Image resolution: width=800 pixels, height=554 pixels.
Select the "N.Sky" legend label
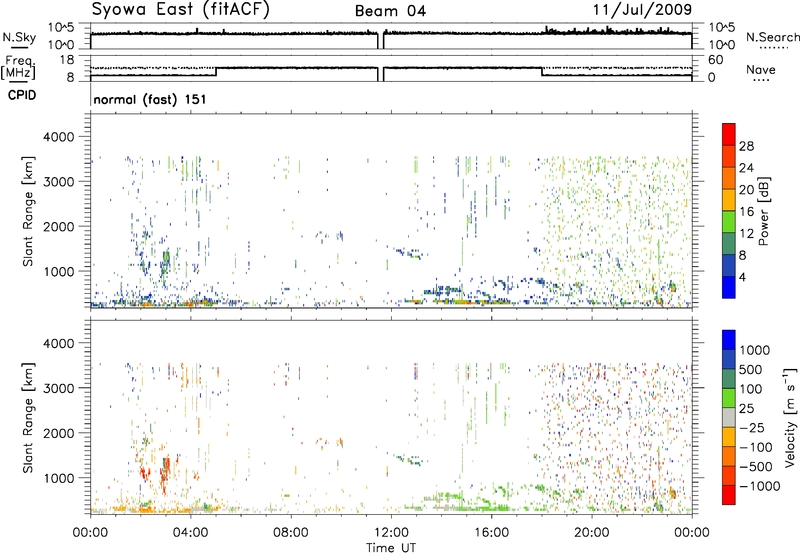19,37
